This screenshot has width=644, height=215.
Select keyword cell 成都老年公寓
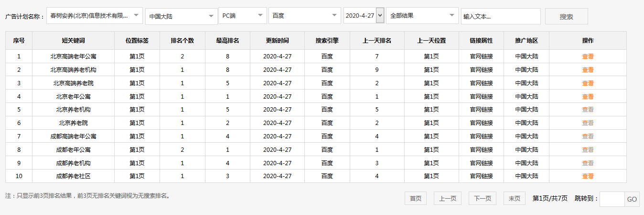tap(74, 149)
